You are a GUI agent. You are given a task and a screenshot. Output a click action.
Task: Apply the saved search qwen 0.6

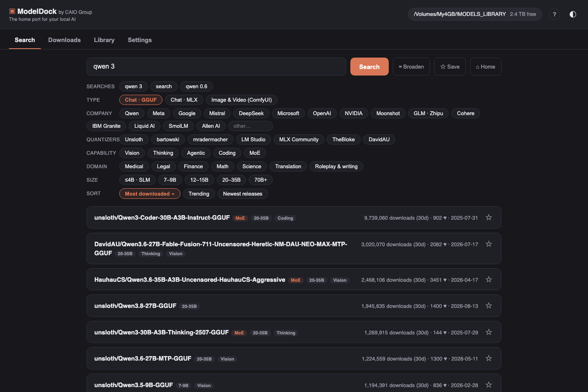tap(196, 87)
